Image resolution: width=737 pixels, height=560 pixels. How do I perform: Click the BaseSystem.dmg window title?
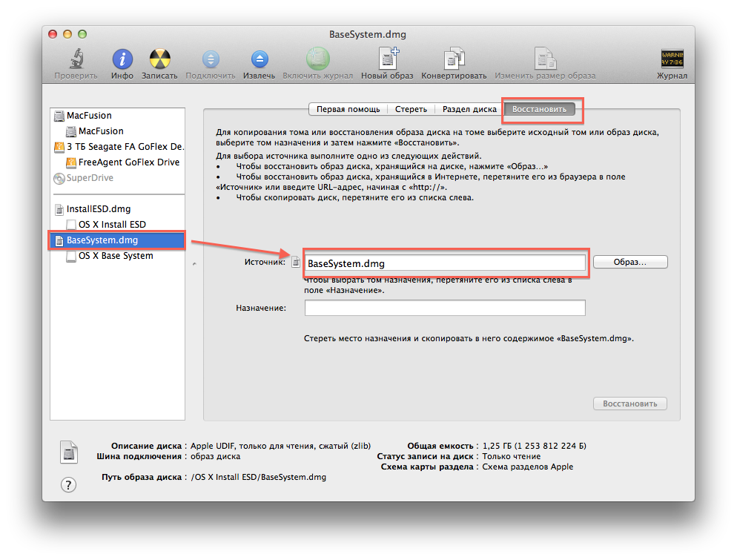pyautogui.click(x=368, y=34)
